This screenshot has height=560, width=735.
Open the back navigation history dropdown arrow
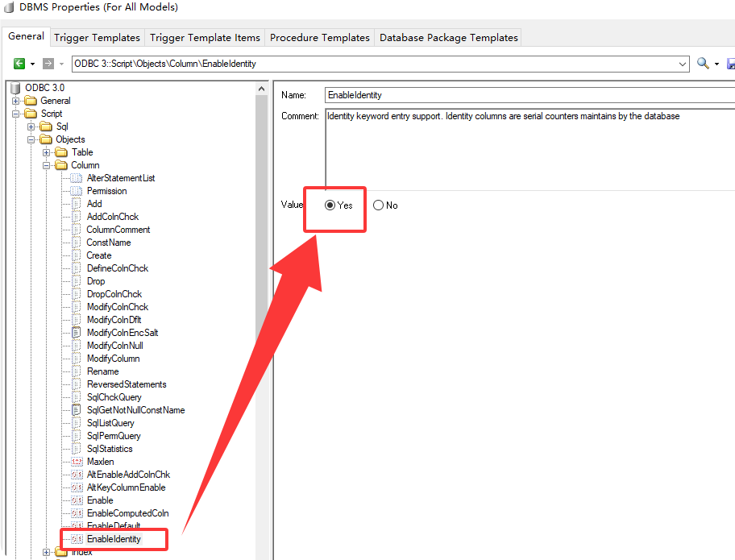tap(32, 64)
